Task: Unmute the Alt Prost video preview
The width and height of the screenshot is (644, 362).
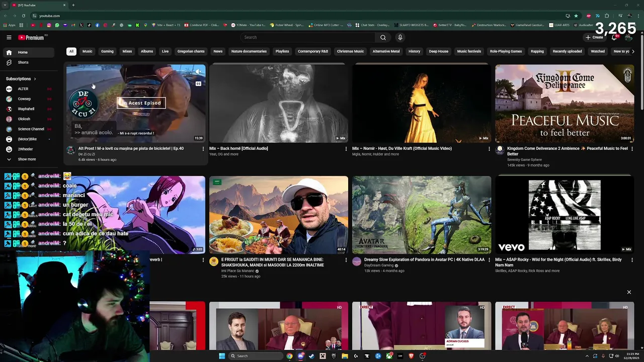Action: [198, 71]
